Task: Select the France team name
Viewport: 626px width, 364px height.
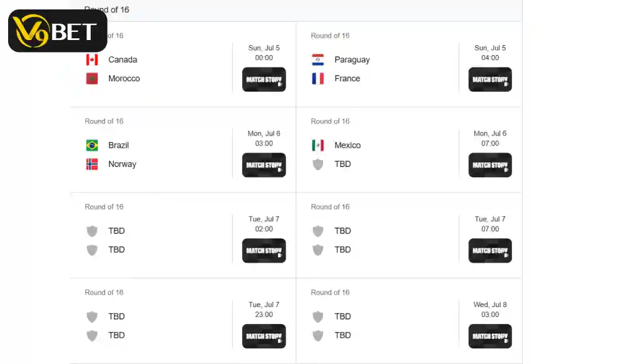Action: point(347,79)
